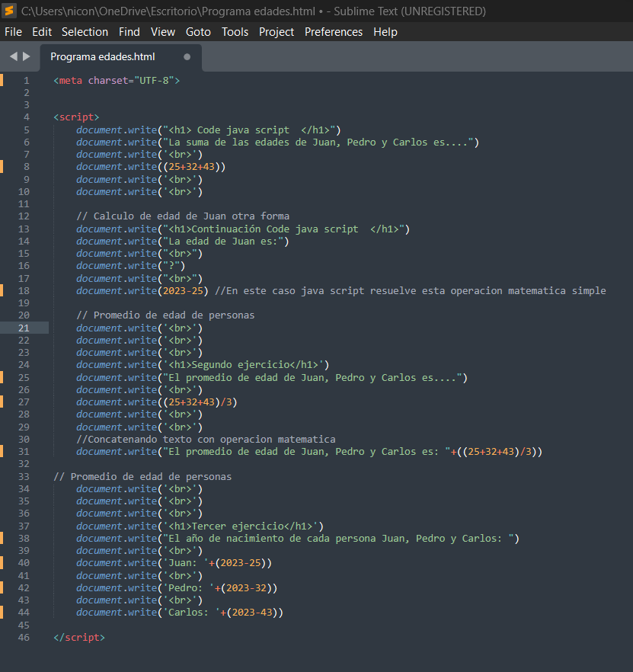Click line number 4 in gutter
The height and width of the screenshot is (672, 633).
click(x=27, y=117)
